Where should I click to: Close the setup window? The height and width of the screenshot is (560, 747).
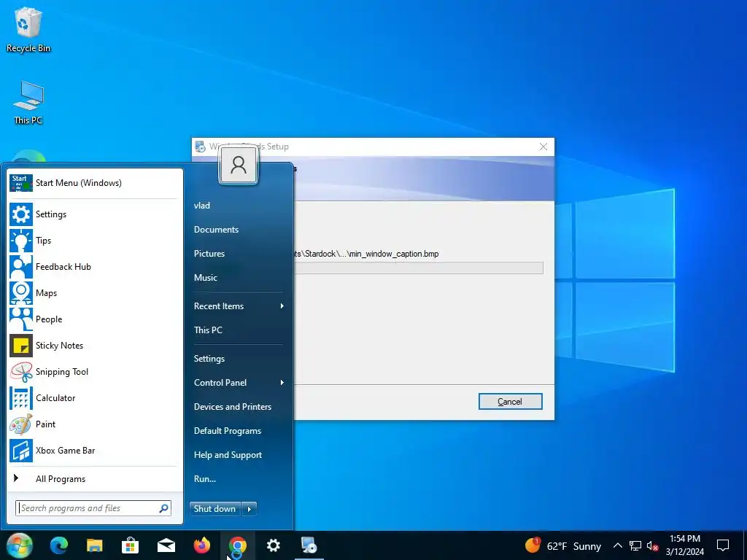coord(543,147)
